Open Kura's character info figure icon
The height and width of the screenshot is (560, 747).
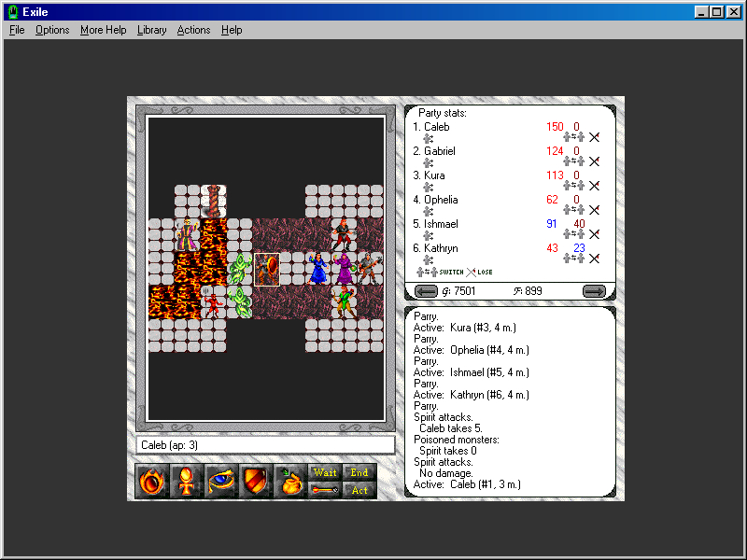pyautogui.click(x=428, y=188)
